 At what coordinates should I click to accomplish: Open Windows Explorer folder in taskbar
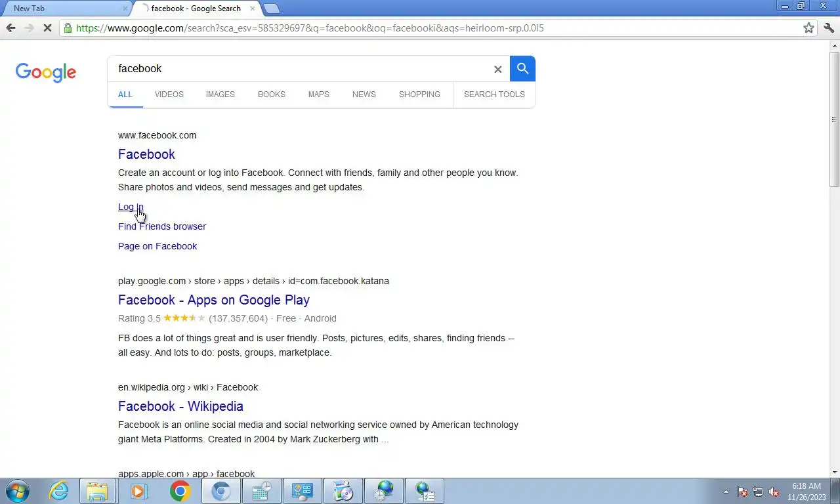click(98, 491)
